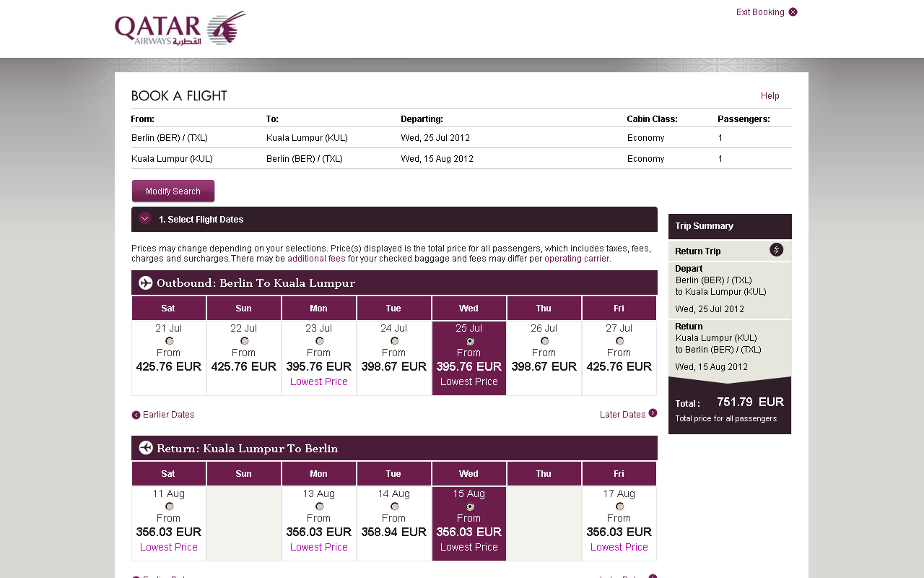Select the 14 Aug return radio button

click(394, 506)
